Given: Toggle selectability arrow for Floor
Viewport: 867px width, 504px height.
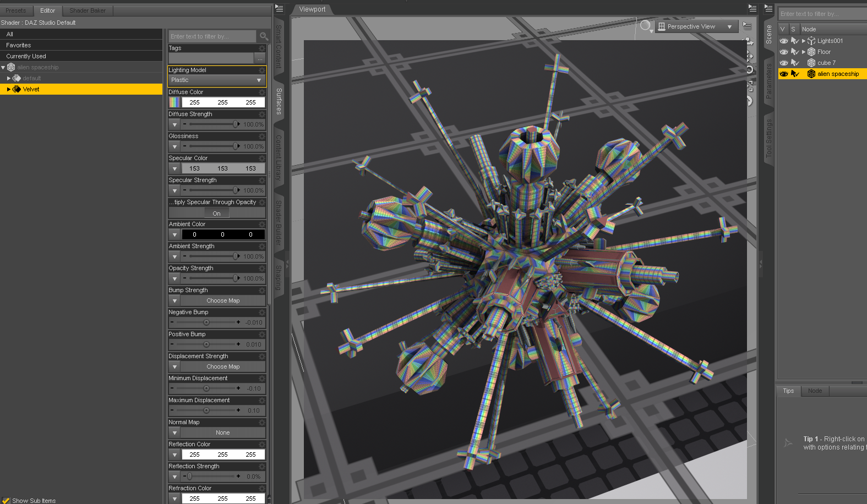Looking at the screenshot, I should point(795,52).
